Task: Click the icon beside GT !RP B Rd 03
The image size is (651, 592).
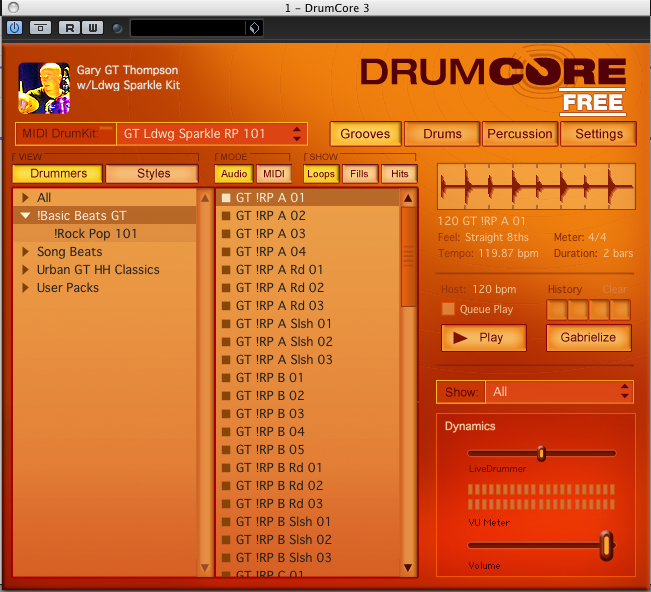Action: (x=226, y=504)
